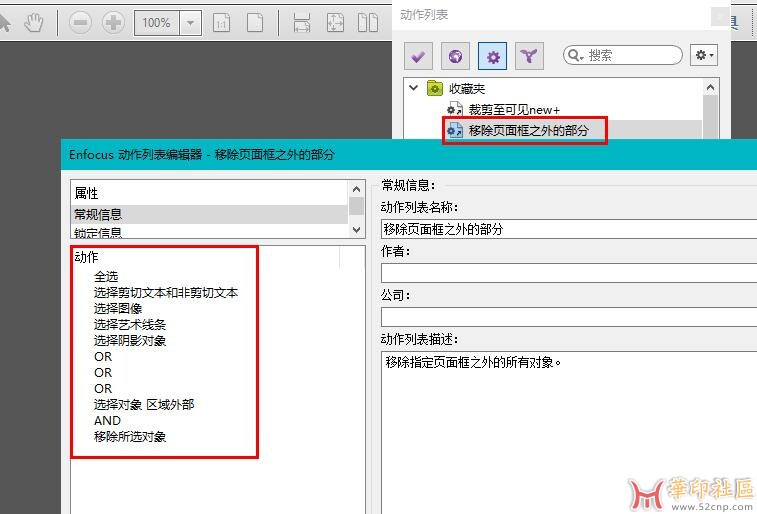
Task: Select the 裁剪至可见new+ action list
Action: coord(514,109)
